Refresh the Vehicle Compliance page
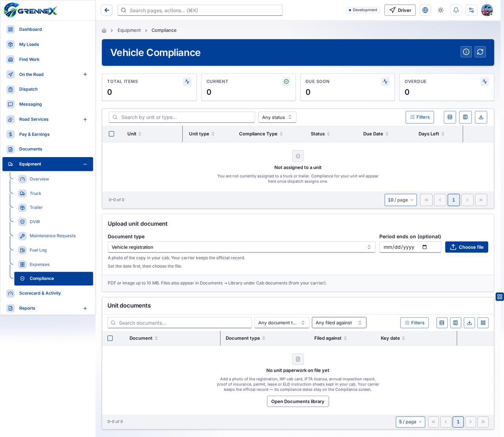The width and height of the screenshot is (504, 437). [x=480, y=52]
